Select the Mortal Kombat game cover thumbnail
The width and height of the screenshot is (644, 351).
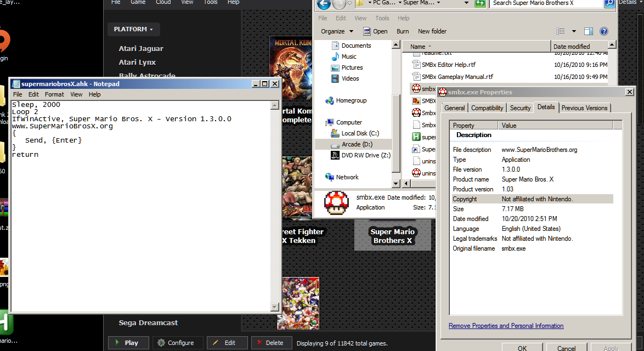(x=291, y=68)
